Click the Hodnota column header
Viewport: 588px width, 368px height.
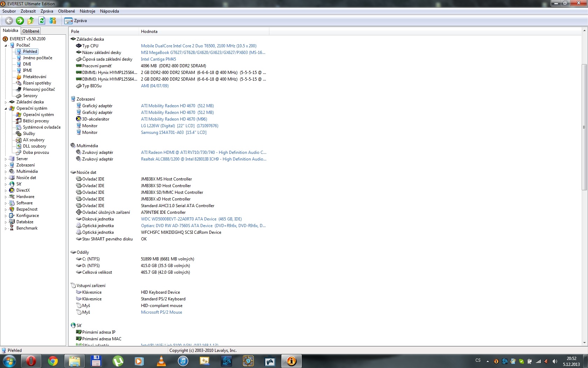click(x=204, y=32)
